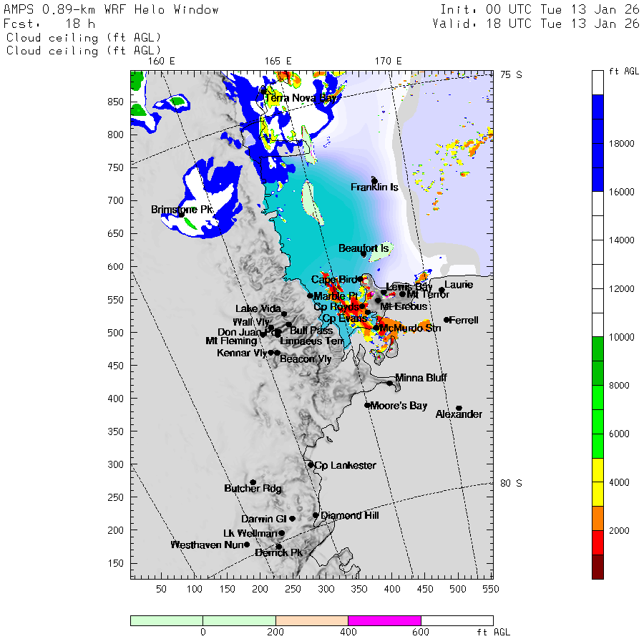Click the 170 E longitude label
Screen dimensions: 644x644
tap(388, 62)
